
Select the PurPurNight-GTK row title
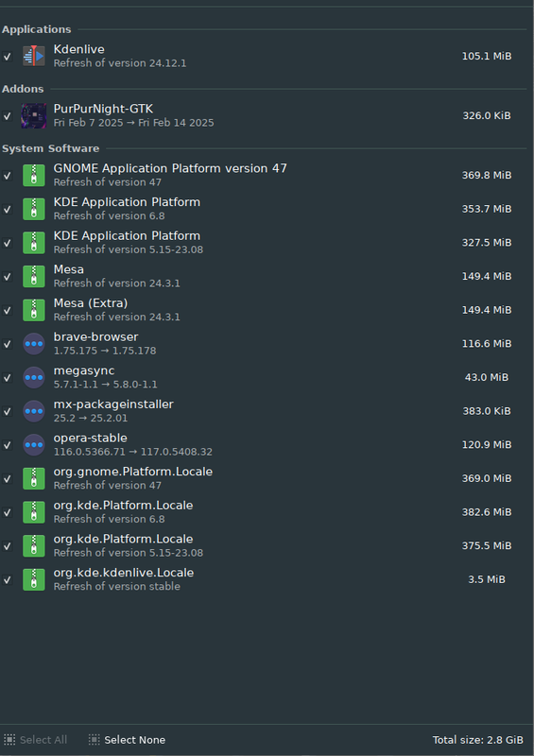coord(103,109)
